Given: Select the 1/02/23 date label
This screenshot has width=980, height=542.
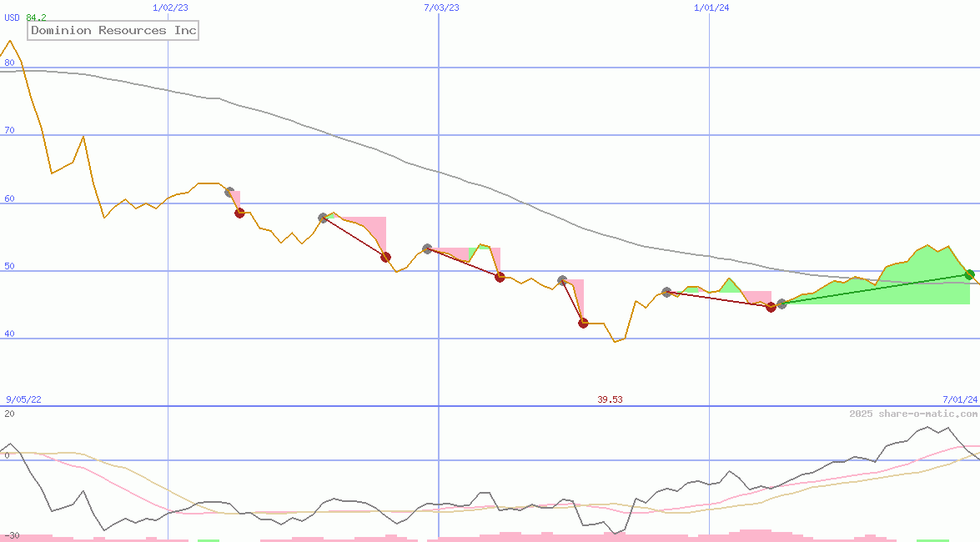Looking at the screenshot, I should [x=171, y=8].
